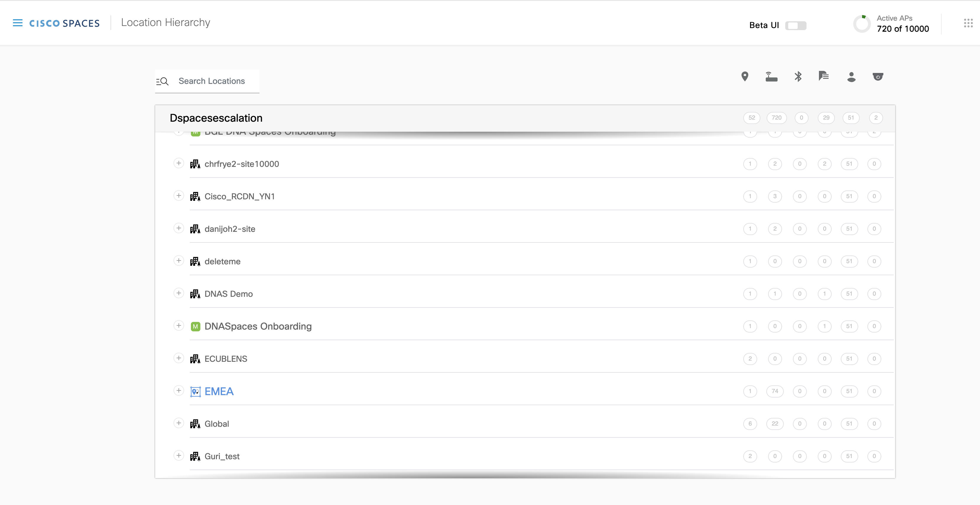Click the 74 AP count badge for EMEA
980x505 pixels.
(775, 391)
